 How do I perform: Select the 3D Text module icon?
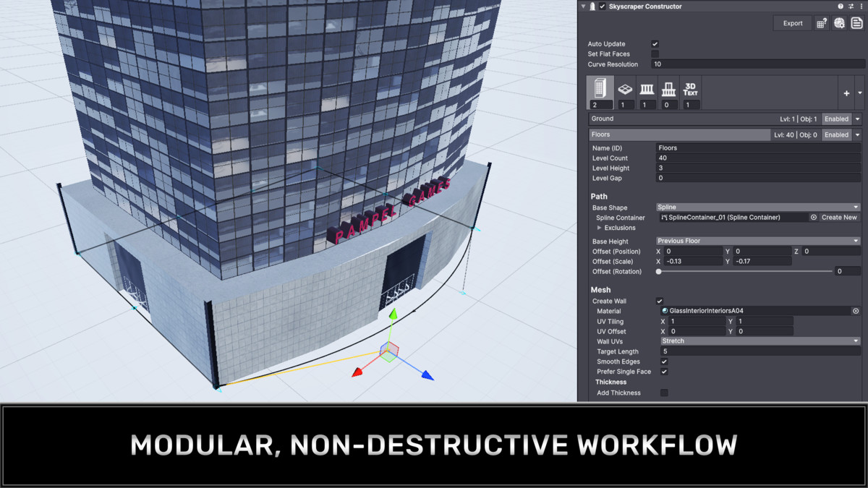[691, 88]
